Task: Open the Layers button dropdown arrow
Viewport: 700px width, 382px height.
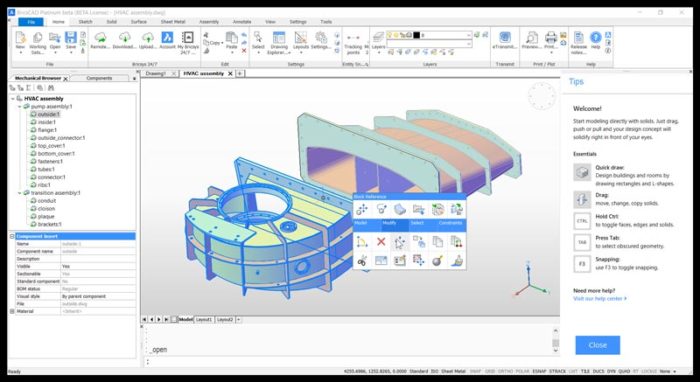Action: tap(378, 52)
